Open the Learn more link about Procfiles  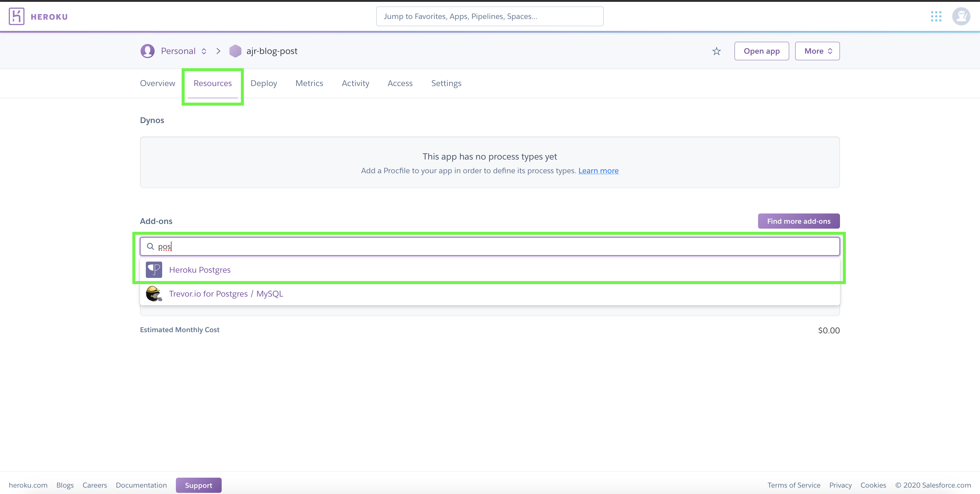(598, 170)
